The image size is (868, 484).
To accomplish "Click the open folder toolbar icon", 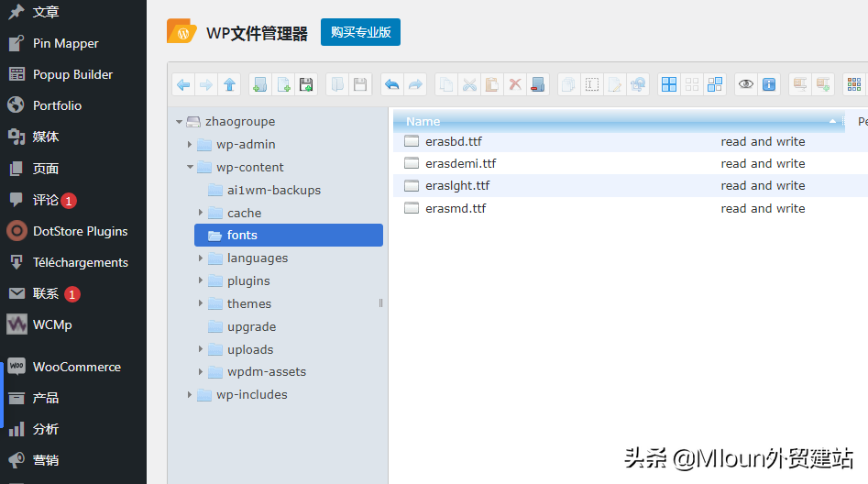I will tap(337, 84).
